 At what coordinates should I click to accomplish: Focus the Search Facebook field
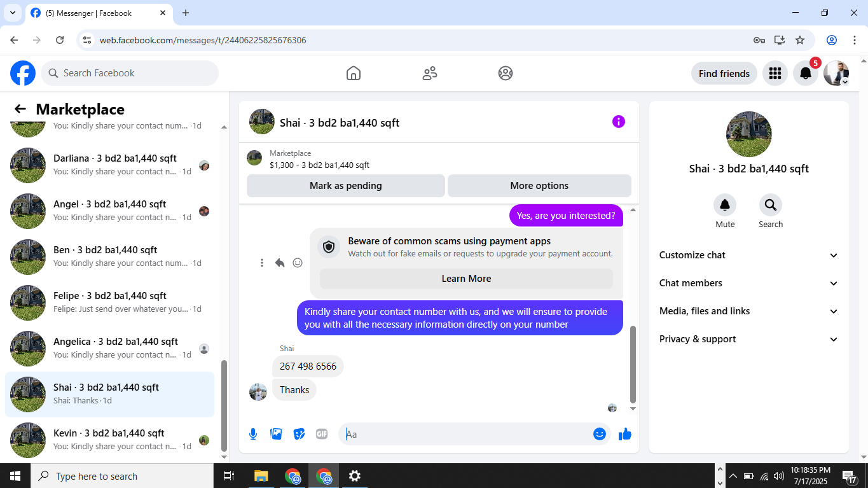[x=130, y=73]
